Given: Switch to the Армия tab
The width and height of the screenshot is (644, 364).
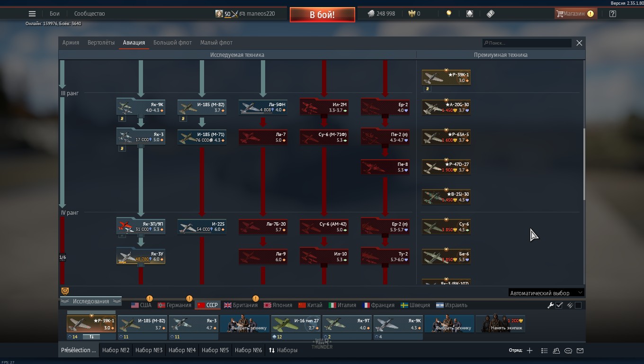Looking at the screenshot, I should [71, 43].
